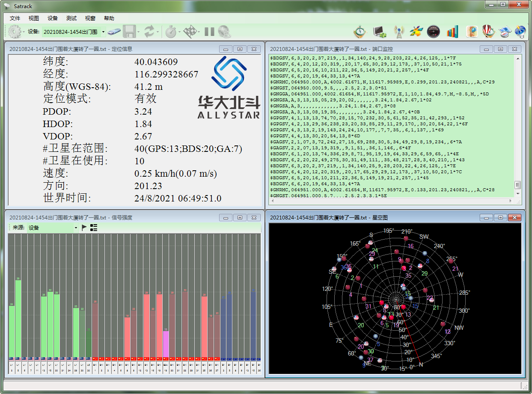Open the colorful satellite star icon
Image resolution: width=532 pixels, height=394 pixels.
click(416, 32)
